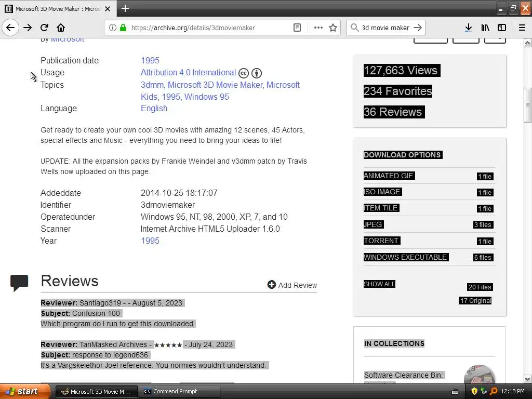
Task: Click the page vertical scrollbar thumb
Action: (527, 105)
